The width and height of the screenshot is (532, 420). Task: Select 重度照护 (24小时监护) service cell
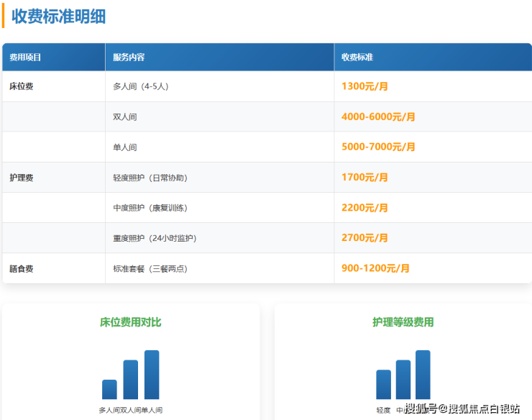(155, 238)
